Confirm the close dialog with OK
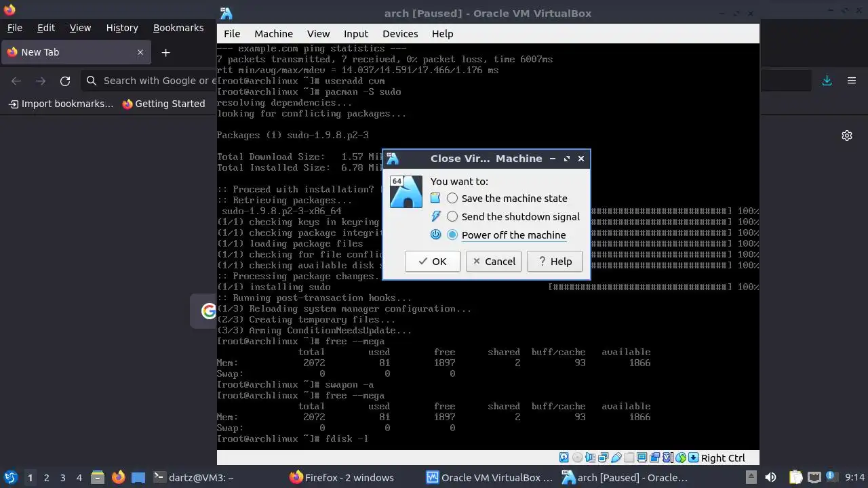Viewport: 868px width, 488px height. click(x=433, y=262)
